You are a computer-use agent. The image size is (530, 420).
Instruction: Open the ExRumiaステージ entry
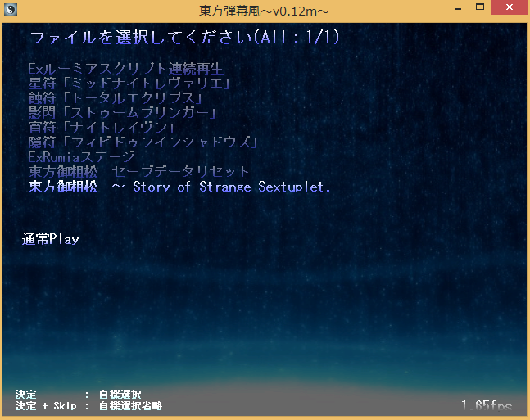coord(81,157)
